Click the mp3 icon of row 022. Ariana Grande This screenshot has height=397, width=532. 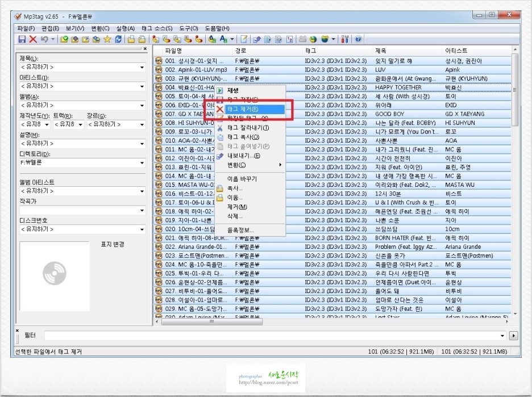(159, 246)
